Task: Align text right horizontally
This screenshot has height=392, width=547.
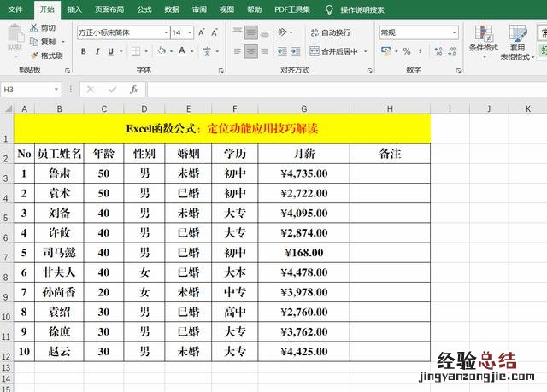Action: [265, 51]
